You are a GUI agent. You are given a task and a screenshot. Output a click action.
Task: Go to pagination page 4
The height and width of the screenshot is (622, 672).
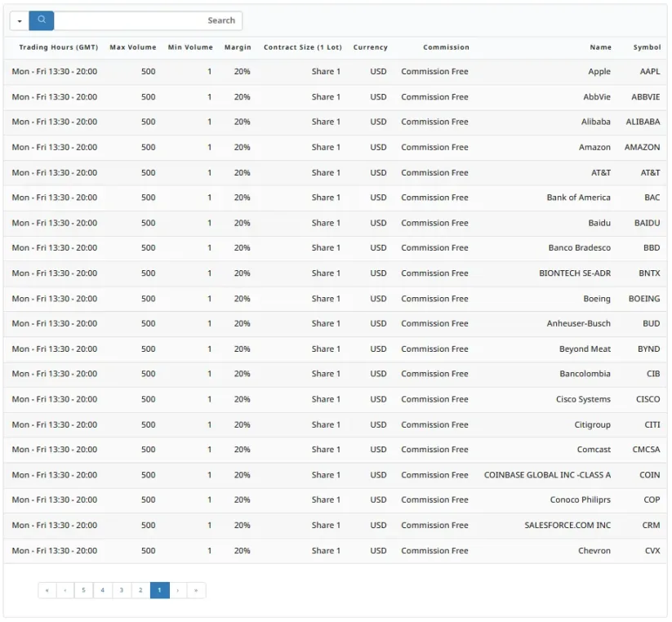[x=102, y=590]
